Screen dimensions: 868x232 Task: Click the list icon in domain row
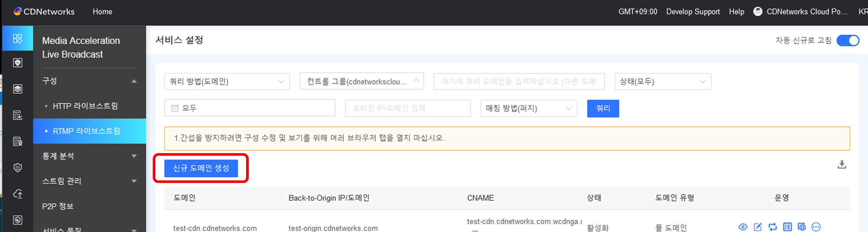pos(787,227)
